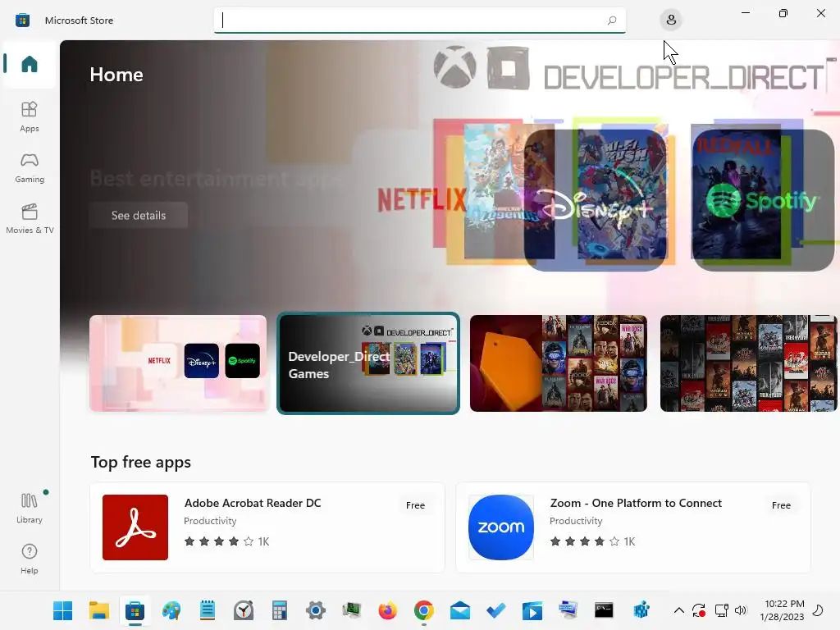Open the orange tag movie deals card
840x630 pixels.
coord(558,363)
